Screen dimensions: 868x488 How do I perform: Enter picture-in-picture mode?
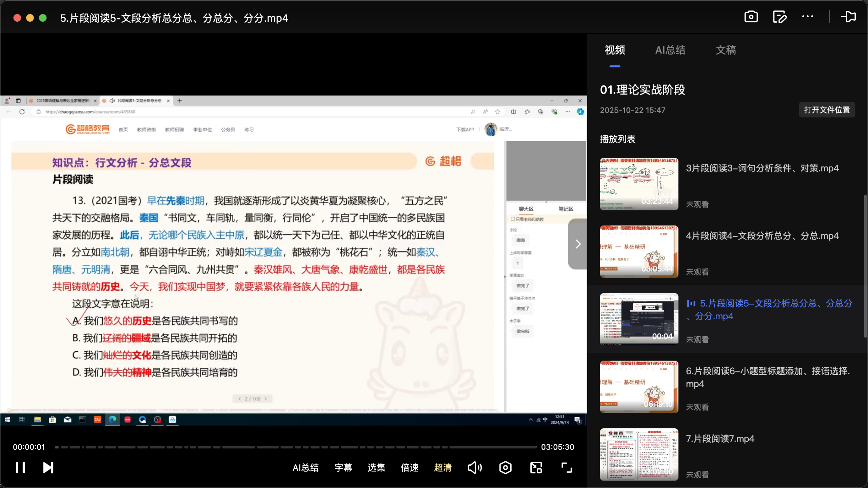535,468
